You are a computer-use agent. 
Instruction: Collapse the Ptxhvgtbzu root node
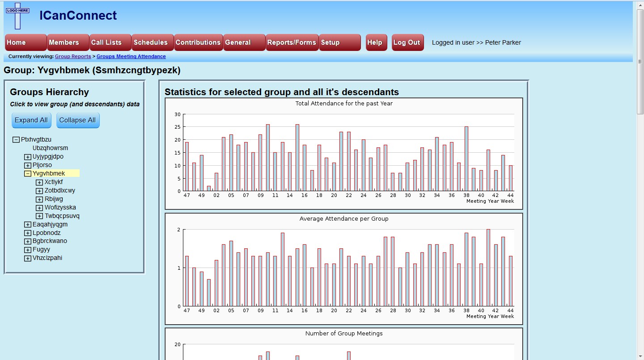point(16,140)
